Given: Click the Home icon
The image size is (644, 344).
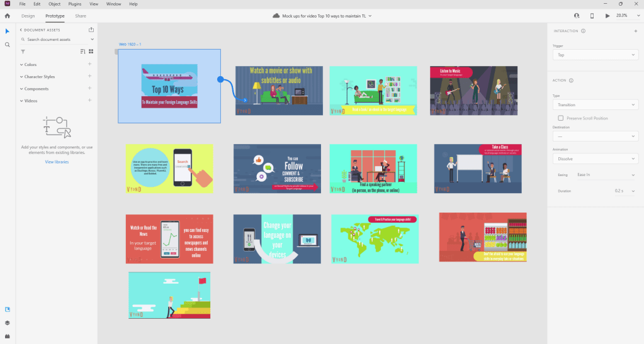Looking at the screenshot, I should (8, 16).
